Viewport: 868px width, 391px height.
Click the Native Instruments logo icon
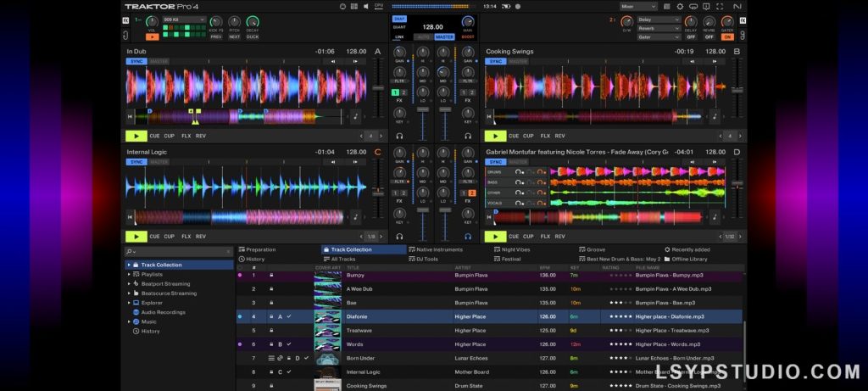coord(737,7)
